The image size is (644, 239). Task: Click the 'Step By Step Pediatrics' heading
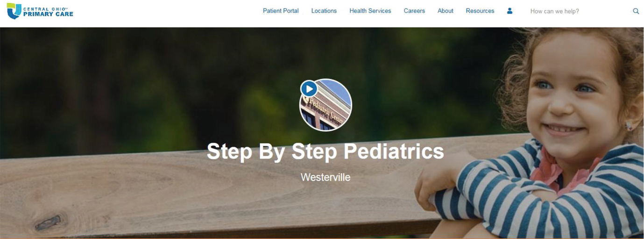326,152
